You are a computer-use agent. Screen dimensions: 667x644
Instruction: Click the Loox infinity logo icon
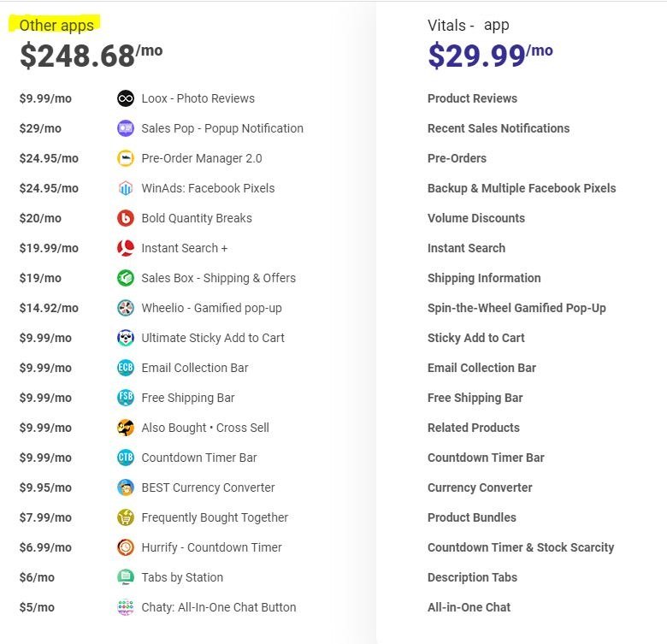pos(126,98)
